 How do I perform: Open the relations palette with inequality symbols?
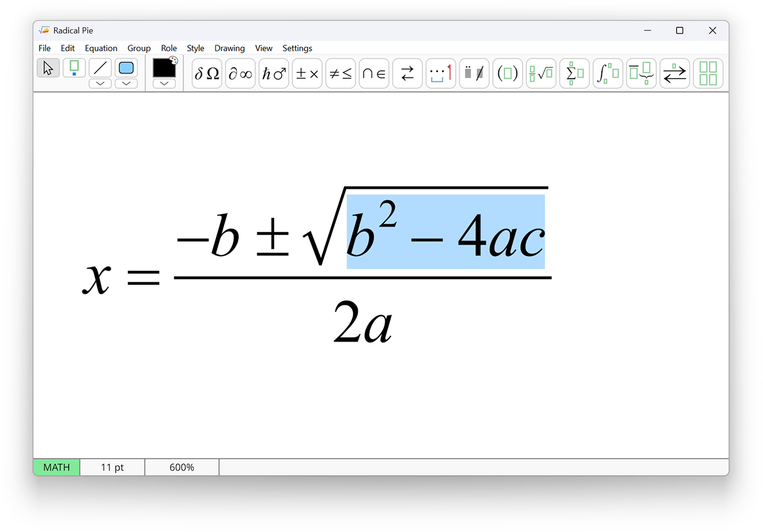click(340, 73)
